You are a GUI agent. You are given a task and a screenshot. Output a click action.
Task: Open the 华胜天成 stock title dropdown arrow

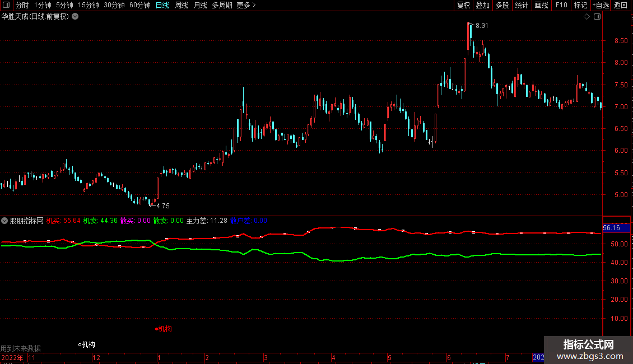(75, 17)
